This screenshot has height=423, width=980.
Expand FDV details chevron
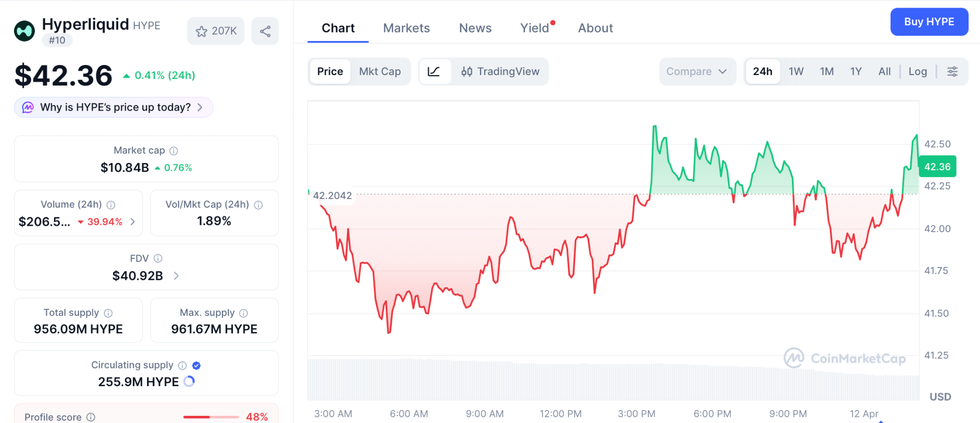(176, 276)
